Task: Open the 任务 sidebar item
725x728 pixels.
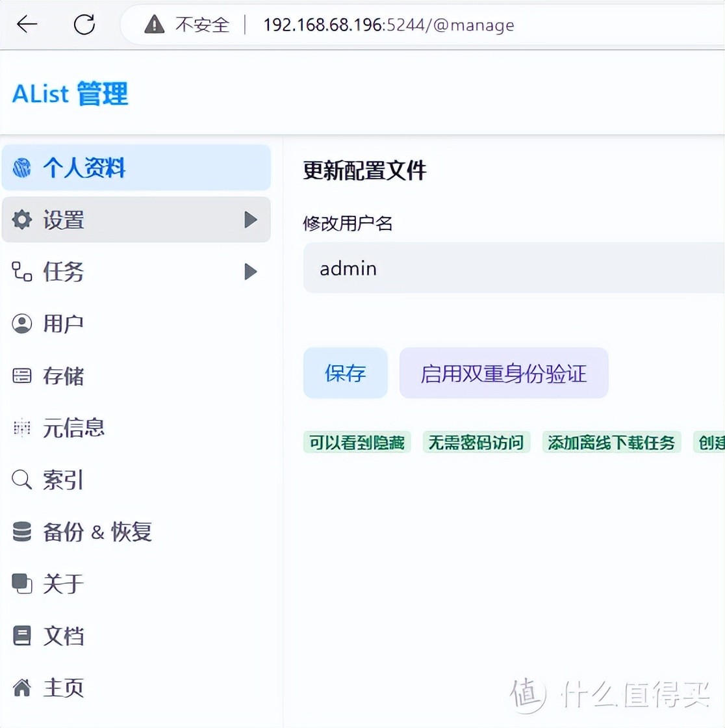Action: point(136,272)
